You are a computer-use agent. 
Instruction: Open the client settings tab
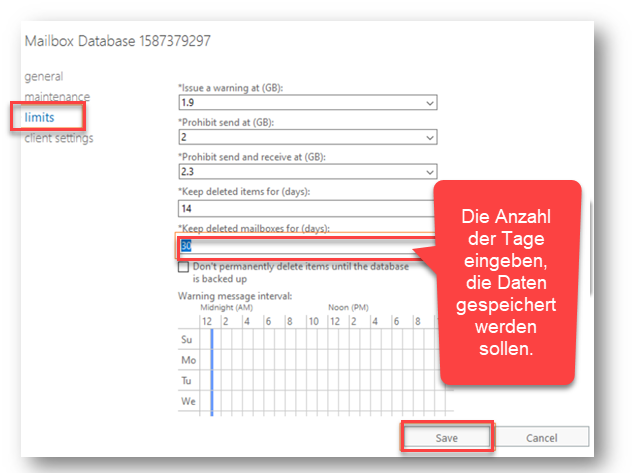(x=59, y=138)
